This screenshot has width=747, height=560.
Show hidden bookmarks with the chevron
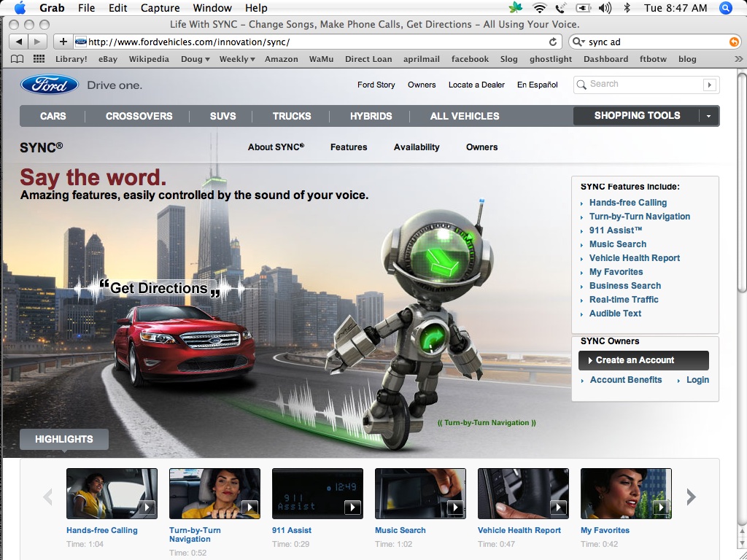pyautogui.click(x=738, y=59)
